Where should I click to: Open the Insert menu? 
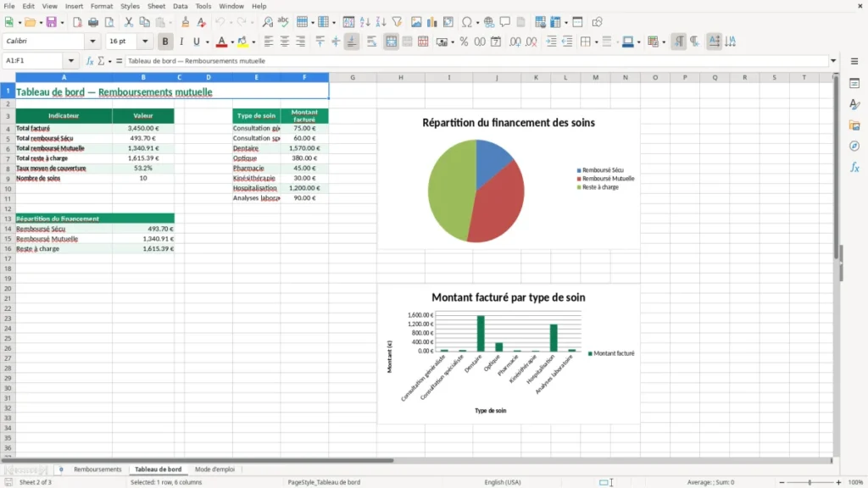[x=74, y=6]
